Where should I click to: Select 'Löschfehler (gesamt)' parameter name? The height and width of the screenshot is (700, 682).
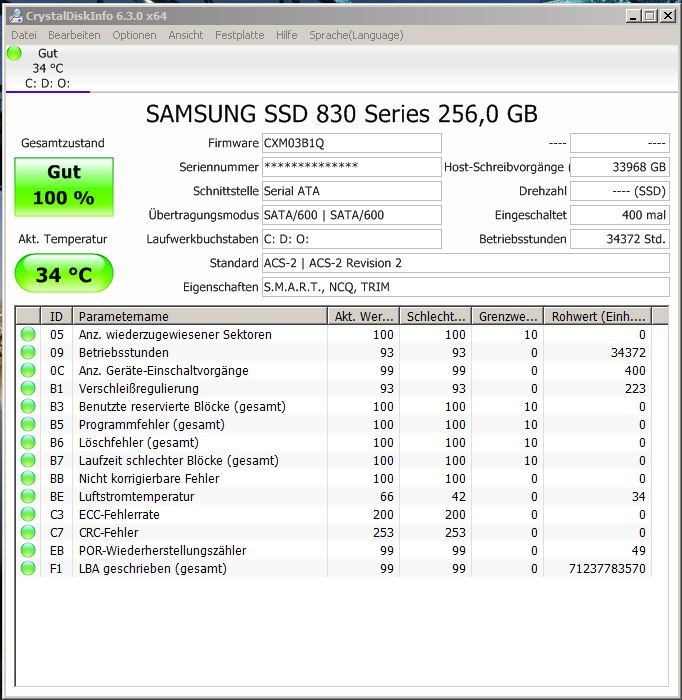[x=138, y=442]
